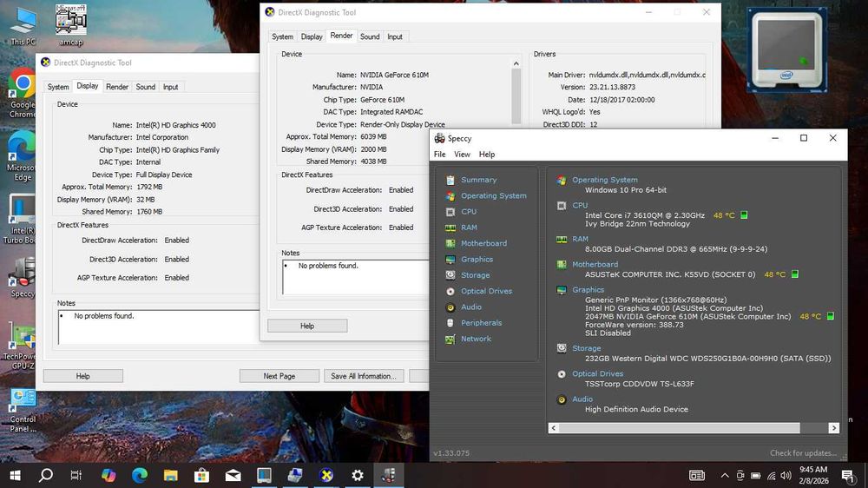
Task: Open TechPowerUp GPU-Z desktop shortcut
Action: [21, 346]
